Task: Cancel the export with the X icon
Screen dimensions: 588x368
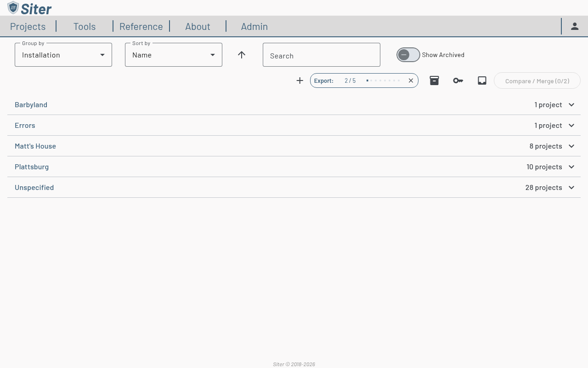Action: point(411,80)
